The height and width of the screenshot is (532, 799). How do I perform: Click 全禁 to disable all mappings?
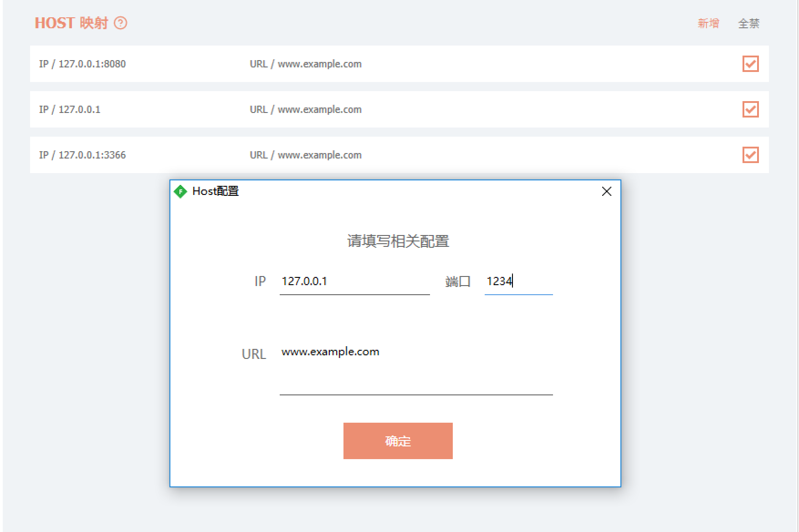[749, 23]
